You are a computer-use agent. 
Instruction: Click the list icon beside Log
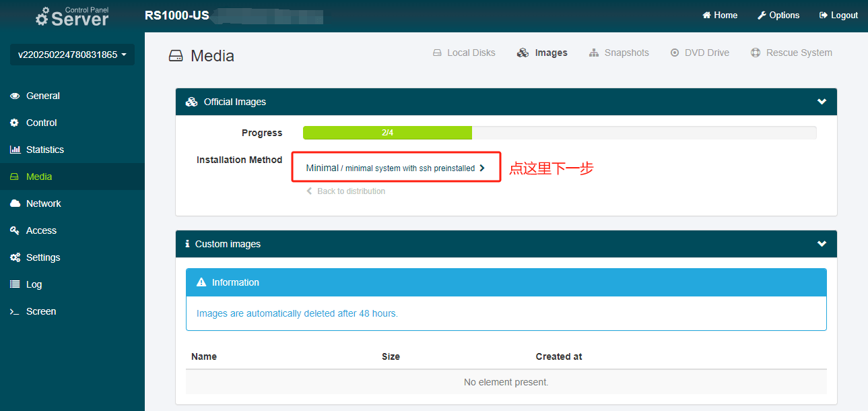click(x=15, y=285)
